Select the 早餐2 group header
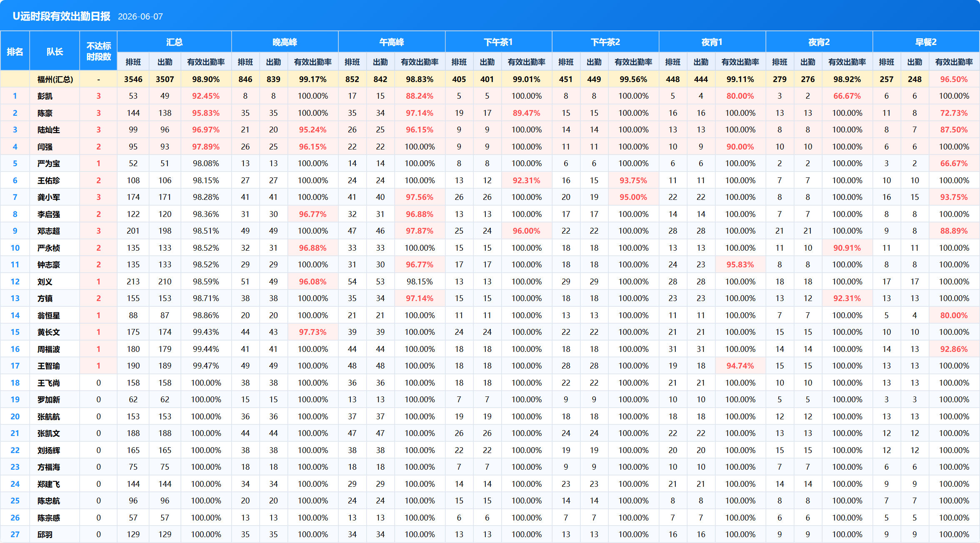980x543 pixels. (926, 42)
